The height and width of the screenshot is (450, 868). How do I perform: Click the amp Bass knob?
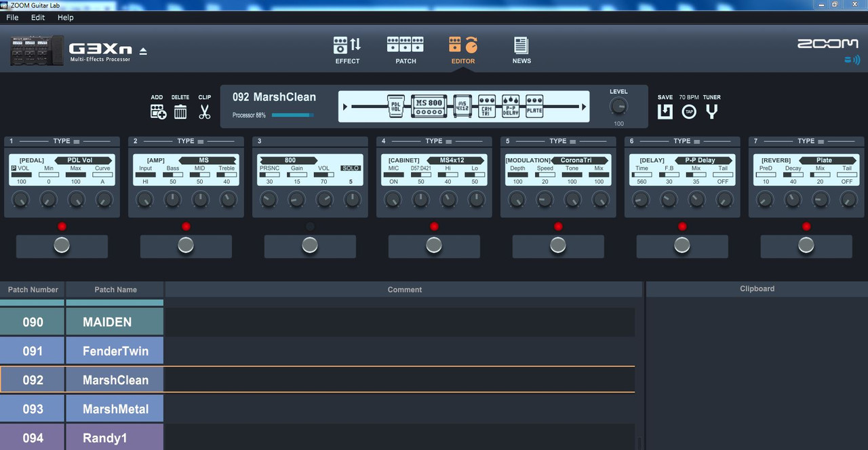point(173,200)
